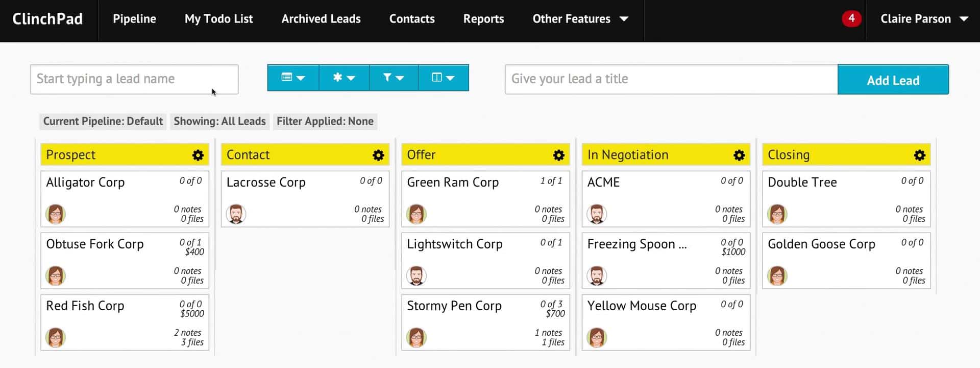Click the ClinchPad logo
The image size is (980, 368).
[47, 19]
